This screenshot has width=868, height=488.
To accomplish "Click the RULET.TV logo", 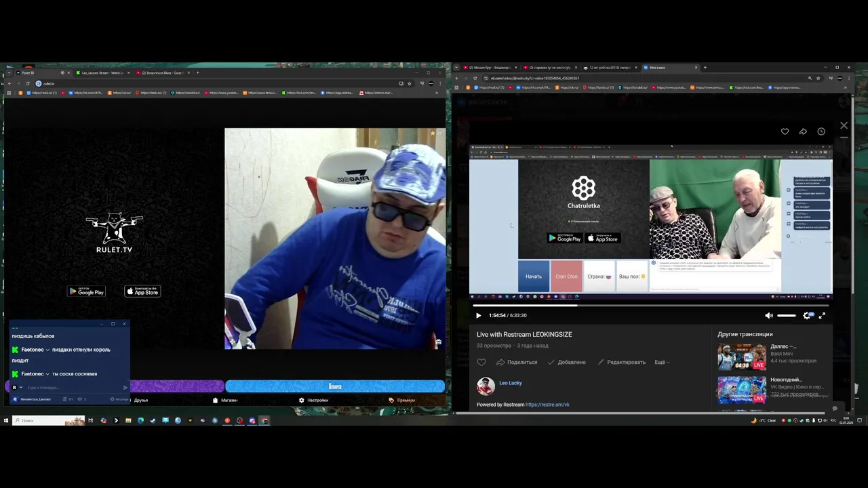I will click(114, 233).
